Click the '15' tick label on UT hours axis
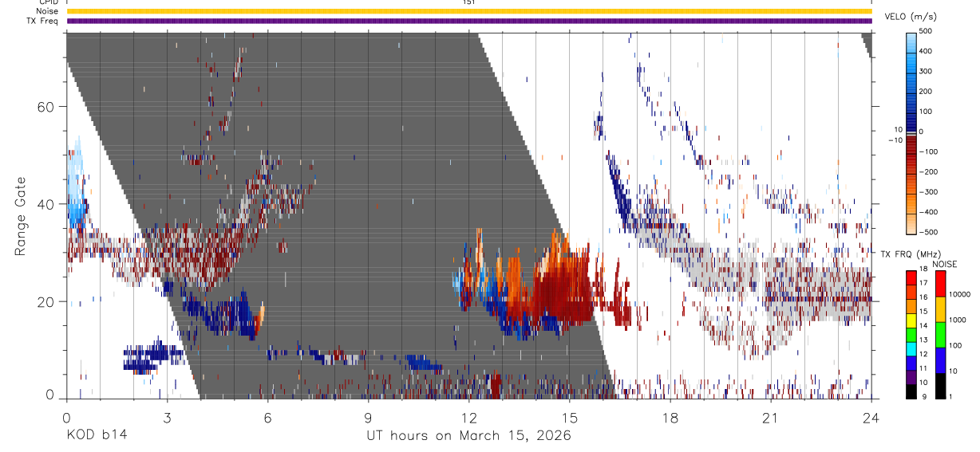 [570, 418]
